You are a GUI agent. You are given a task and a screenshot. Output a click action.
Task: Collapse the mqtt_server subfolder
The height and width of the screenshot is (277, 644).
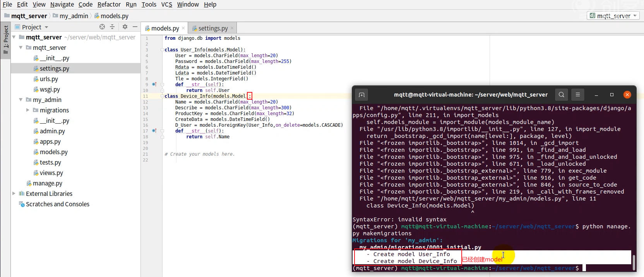pyautogui.click(x=21, y=48)
